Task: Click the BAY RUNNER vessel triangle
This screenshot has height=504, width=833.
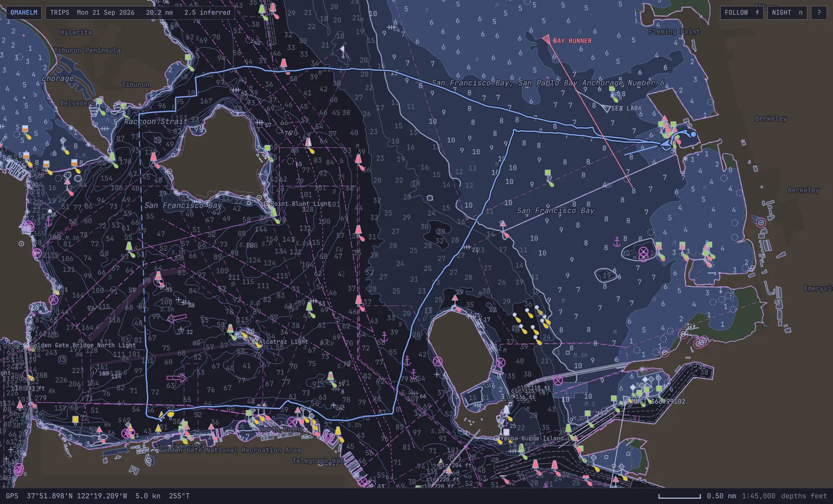Action: [x=546, y=39]
